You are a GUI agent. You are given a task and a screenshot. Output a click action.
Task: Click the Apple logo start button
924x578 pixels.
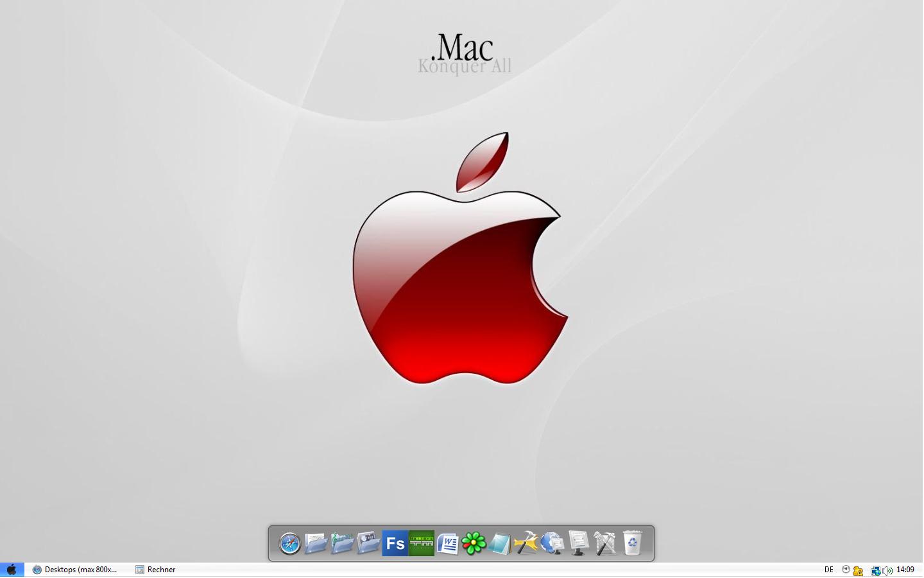12,570
